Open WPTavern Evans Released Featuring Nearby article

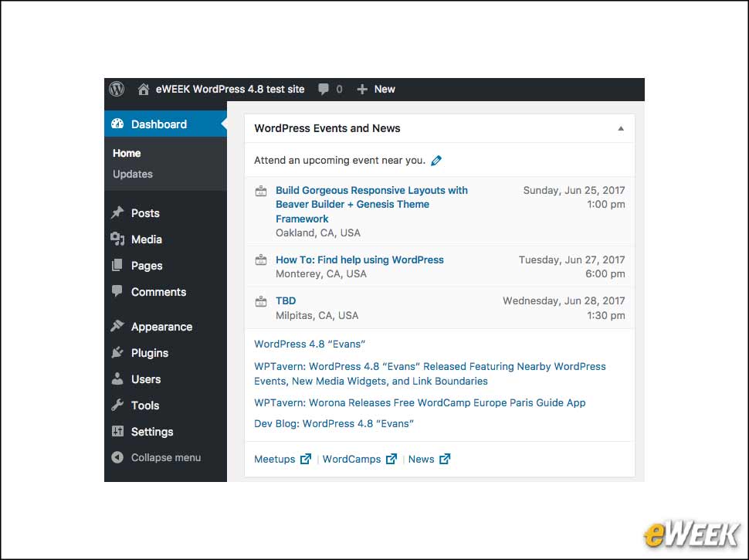(x=430, y=374)
